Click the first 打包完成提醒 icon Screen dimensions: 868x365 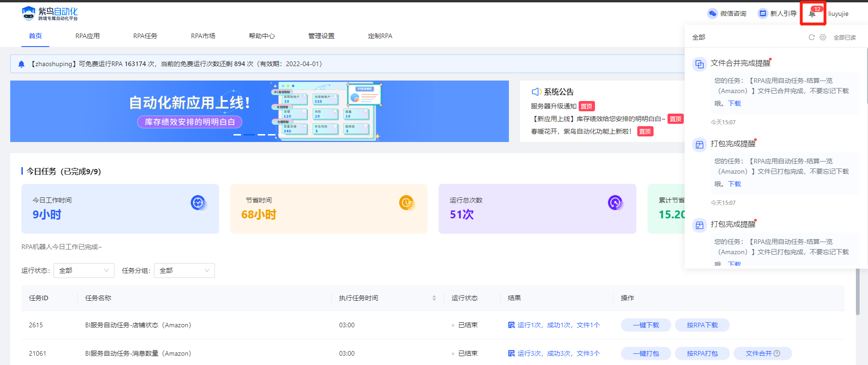[x=699, y=145]
